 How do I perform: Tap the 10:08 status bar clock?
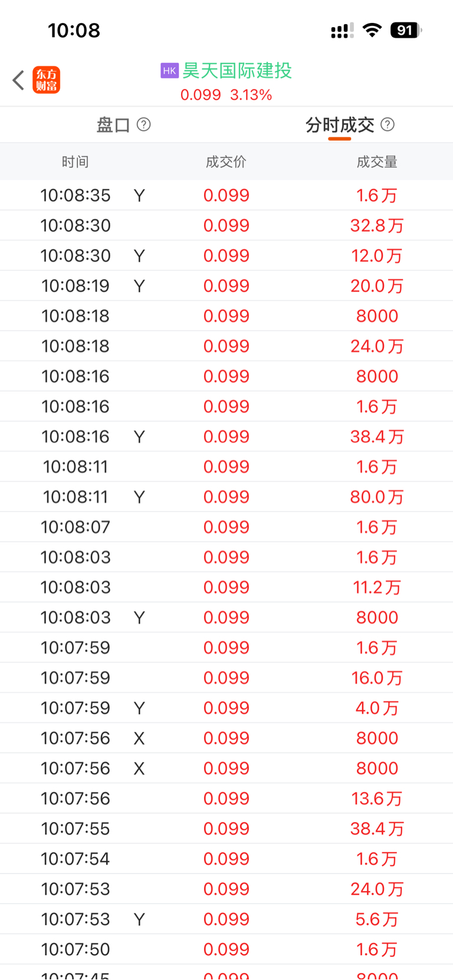74,30
